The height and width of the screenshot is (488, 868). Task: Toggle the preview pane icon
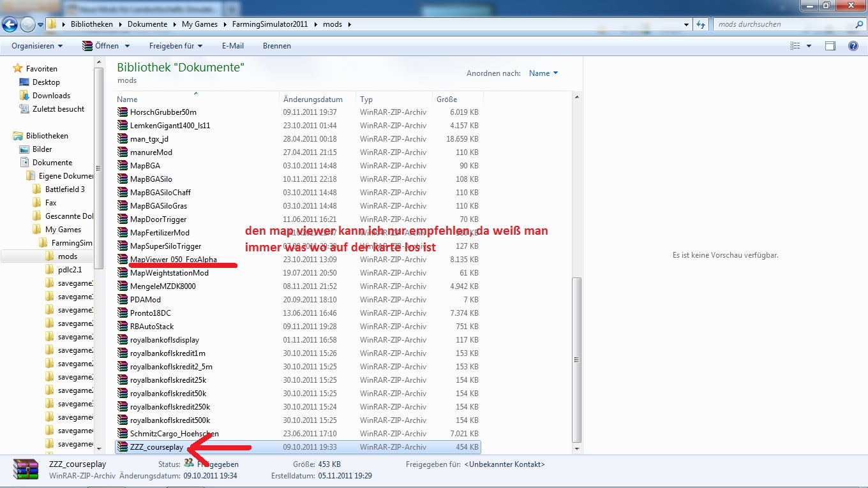point(830,46)
